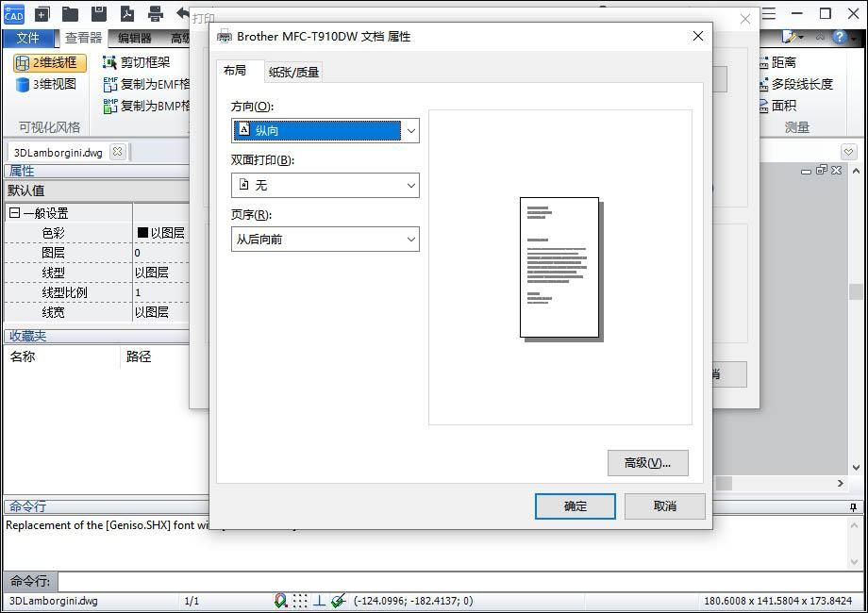Switch to the 纸张/质量 tab
868x613 pixels.
click(x=293, y=72)
